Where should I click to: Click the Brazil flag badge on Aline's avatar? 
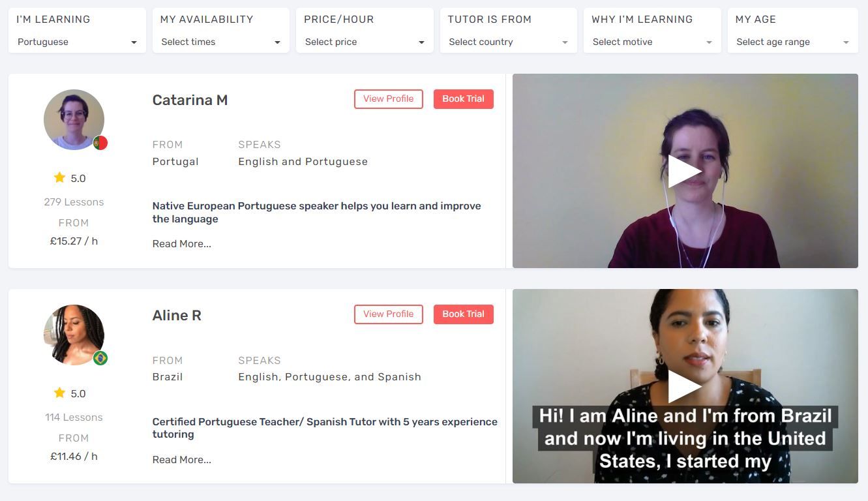point(100,358)
